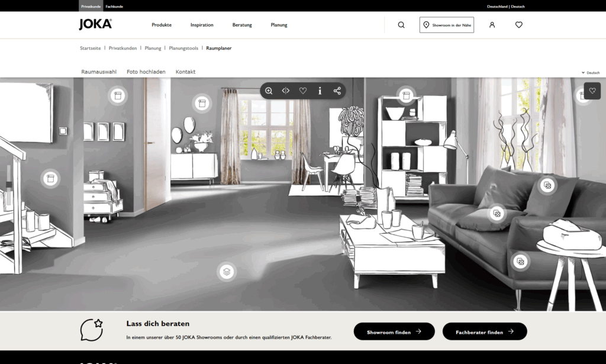Click the Planungstools breadcrumb link
Image resolution: width=606 pixels, height=364 pixels.
pyautogui.click(x=183, y=48)
